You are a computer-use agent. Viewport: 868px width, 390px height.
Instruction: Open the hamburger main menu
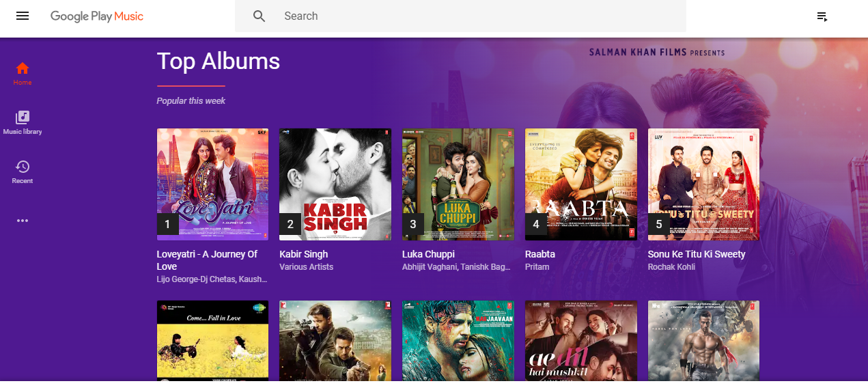click(23, 16)
